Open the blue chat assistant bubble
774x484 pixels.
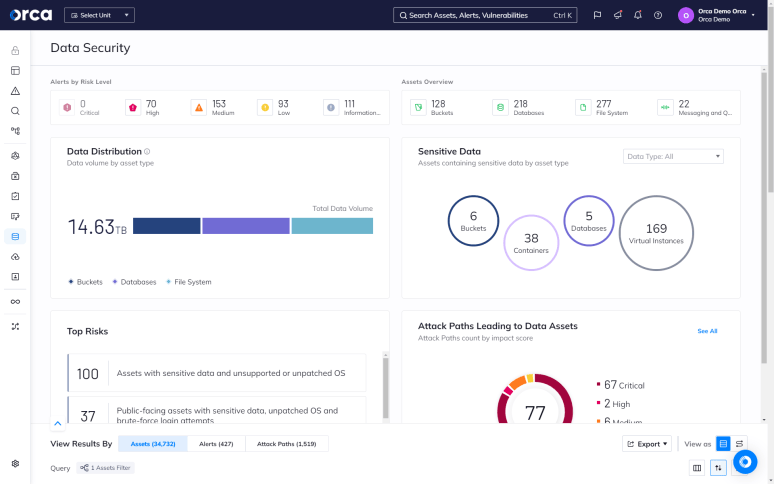click(x=745, y=462)
